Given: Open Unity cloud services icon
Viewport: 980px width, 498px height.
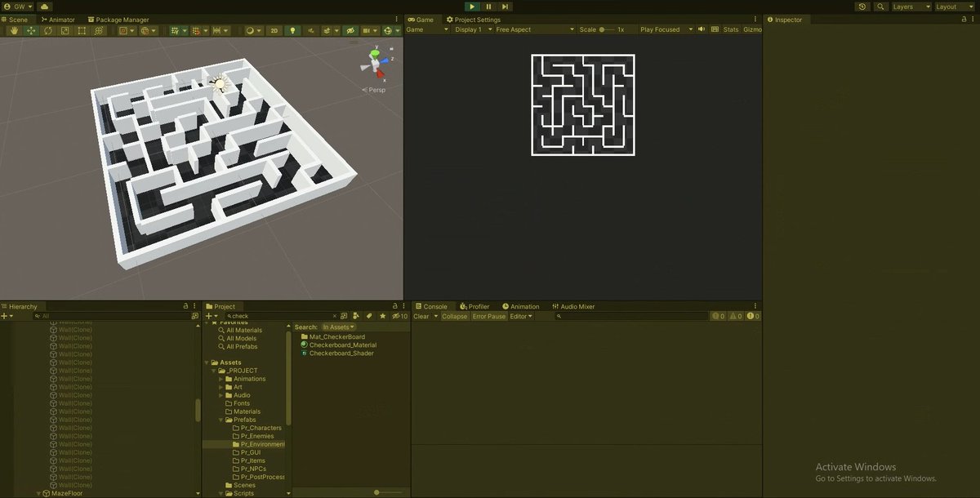Looking at the screenshot, I should [45, 7].
